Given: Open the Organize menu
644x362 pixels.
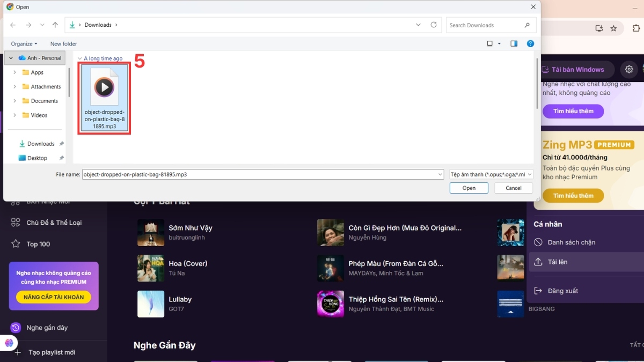Looking at the screenshot, I should point(24,44).
